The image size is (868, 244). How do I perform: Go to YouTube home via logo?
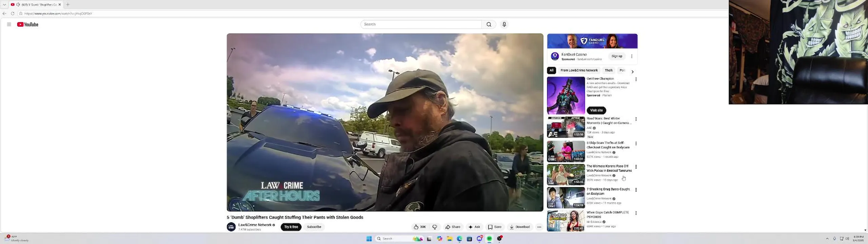click(x=27, y=24)
